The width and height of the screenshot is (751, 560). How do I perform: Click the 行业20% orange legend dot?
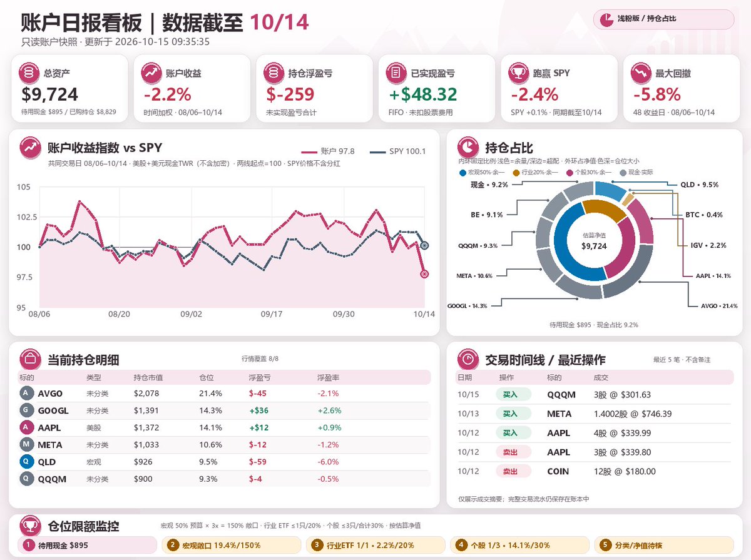click(x=516, y=172)
